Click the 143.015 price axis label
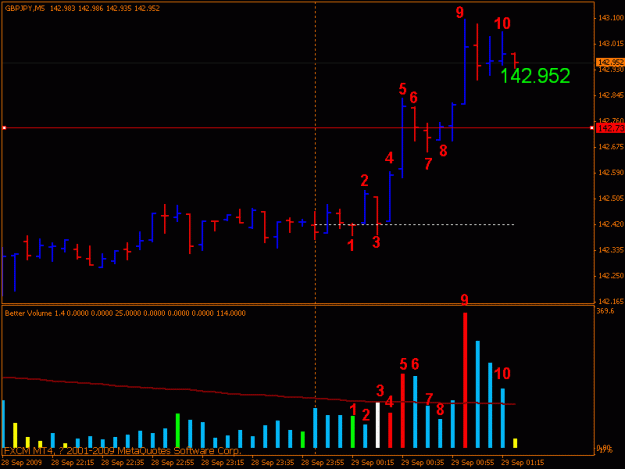This screenshot has height=469, width=625. pos(611,43)
